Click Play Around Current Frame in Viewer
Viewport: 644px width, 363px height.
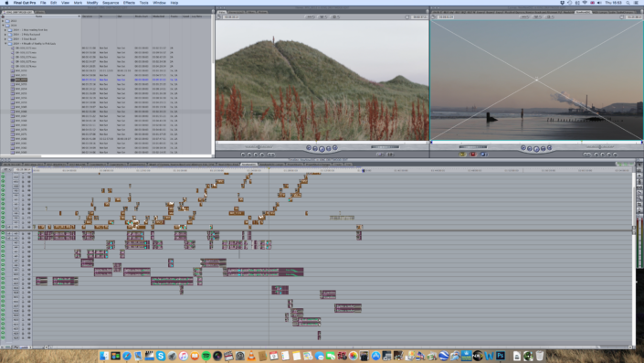[329, 148]
